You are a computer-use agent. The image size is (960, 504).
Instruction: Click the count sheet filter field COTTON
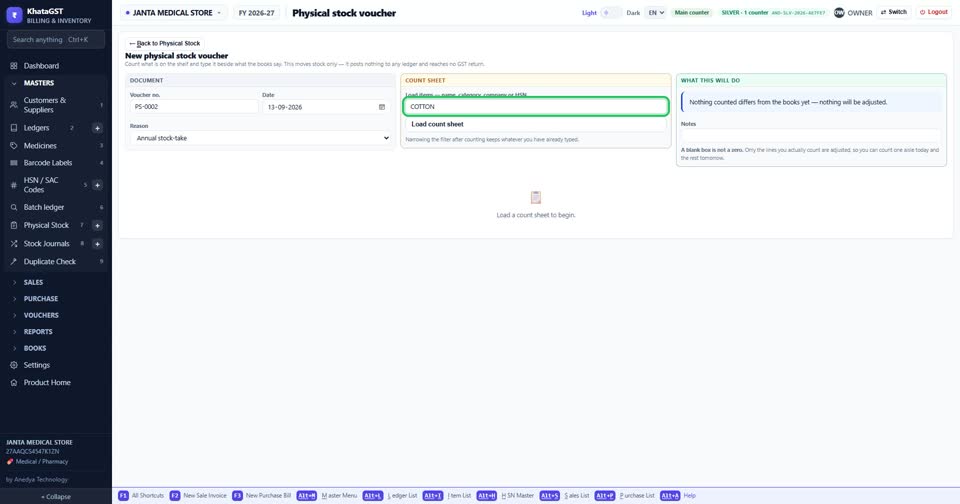click(536, 107)
